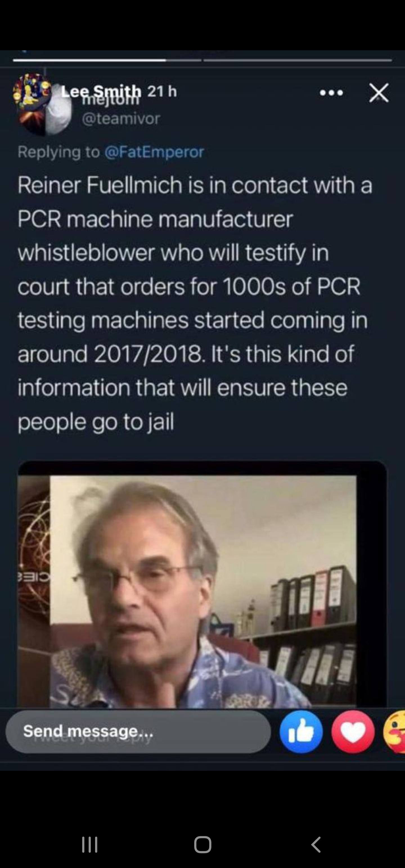405x868 pixels.
Task: Send the care hug emoji reaction
Action: tap(395, 732)
